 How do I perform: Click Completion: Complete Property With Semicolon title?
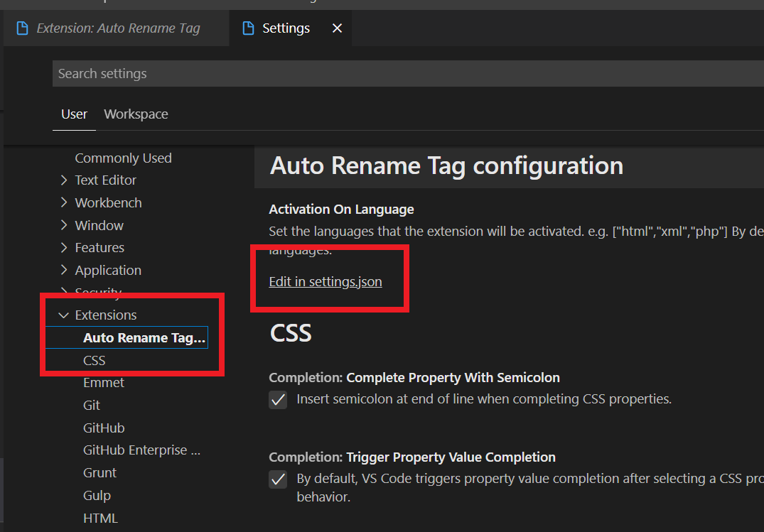(x=414, y=378)
